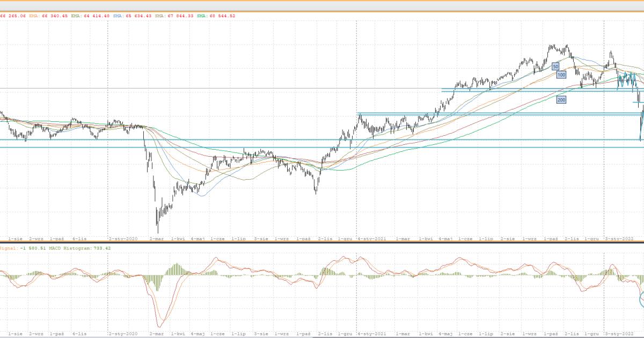The image size is (644, 338).
Task: Click 2-sty-2020 on the price chart axis
Action: click(123, 238)
